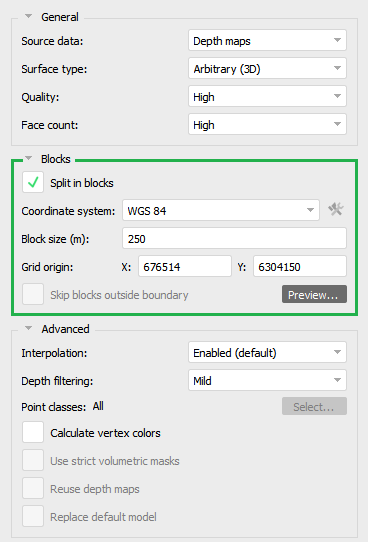
Task: Open the Interpolation dropdown
Action: [x=267, y=352]
